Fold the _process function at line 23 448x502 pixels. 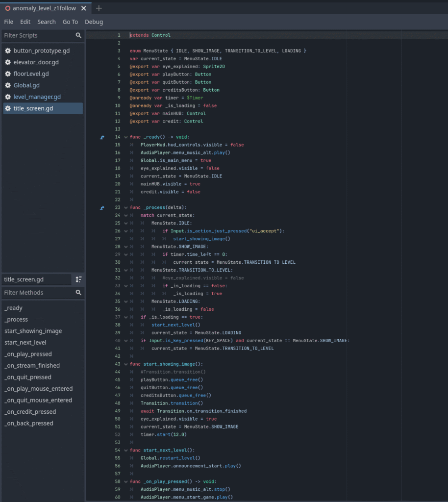[126, 208]
